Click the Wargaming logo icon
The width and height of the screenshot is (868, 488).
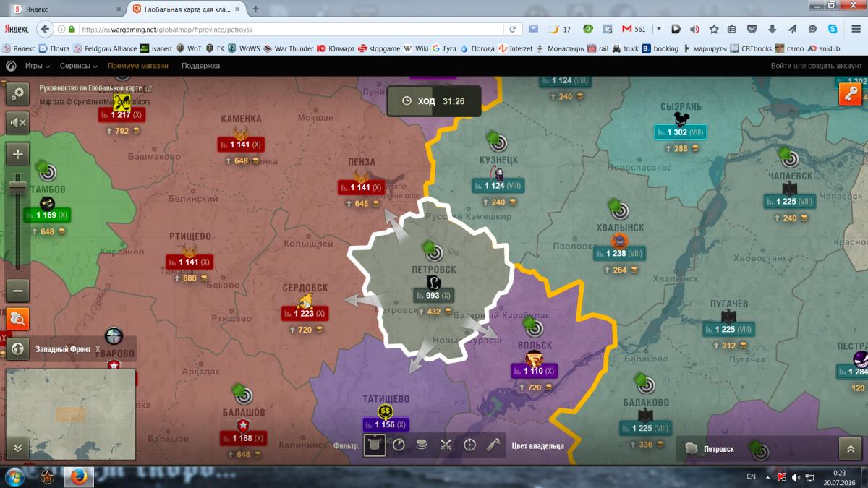coord(11,66)
